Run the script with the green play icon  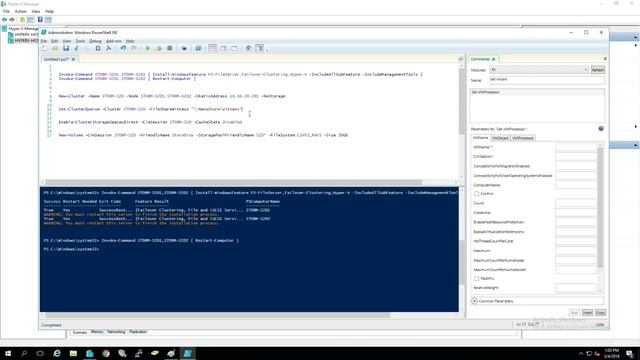click(x=148, y=48)
